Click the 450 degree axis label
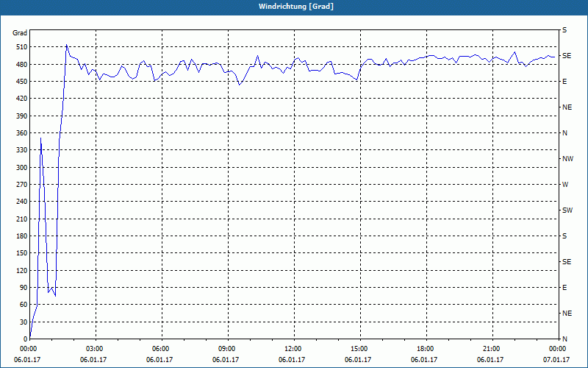This screenshot has width=588, height=368. point(22,82)
